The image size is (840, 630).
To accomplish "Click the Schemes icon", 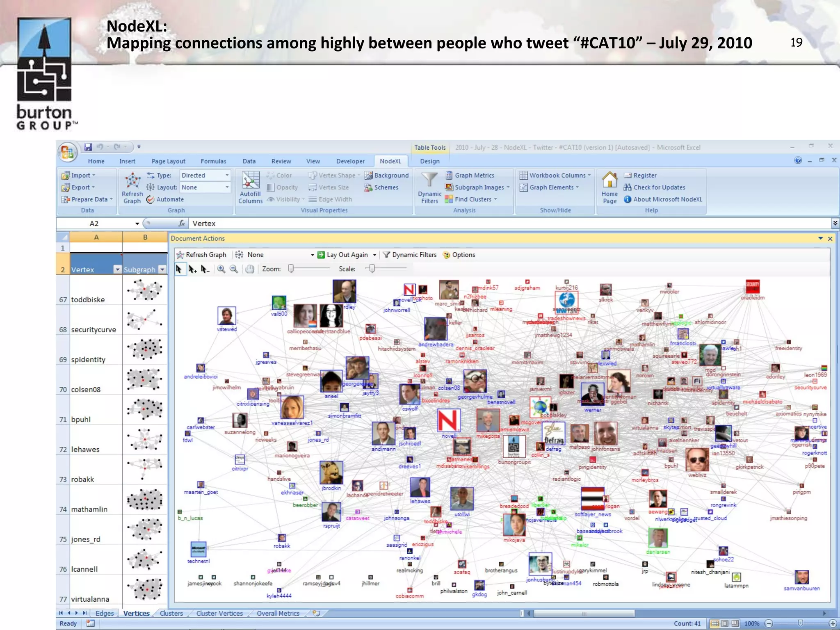I will pos(368,187).
